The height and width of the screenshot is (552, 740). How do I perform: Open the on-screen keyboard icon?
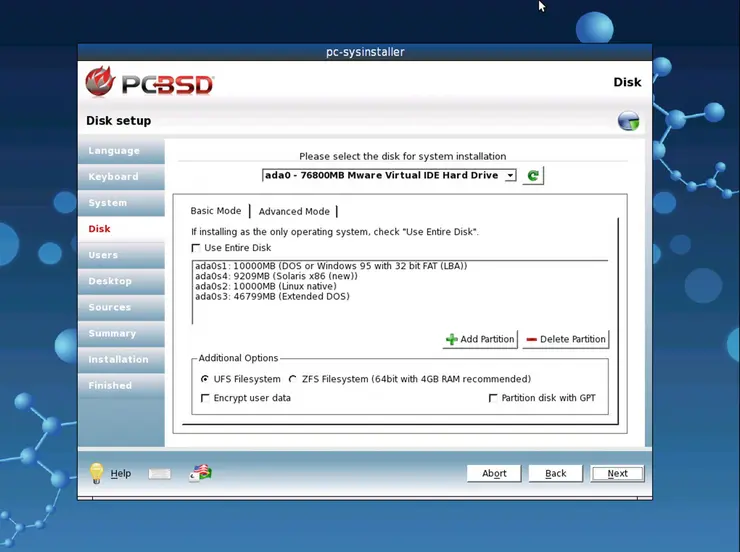click(x=160, y=474)
